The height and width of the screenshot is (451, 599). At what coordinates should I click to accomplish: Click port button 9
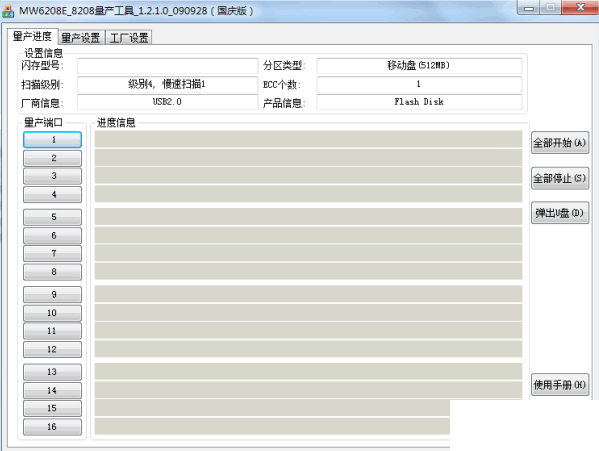[x=52, y=294]
